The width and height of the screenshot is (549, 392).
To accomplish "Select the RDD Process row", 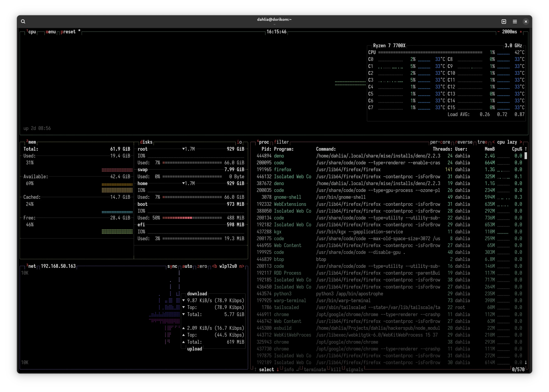I will [389, 273].
